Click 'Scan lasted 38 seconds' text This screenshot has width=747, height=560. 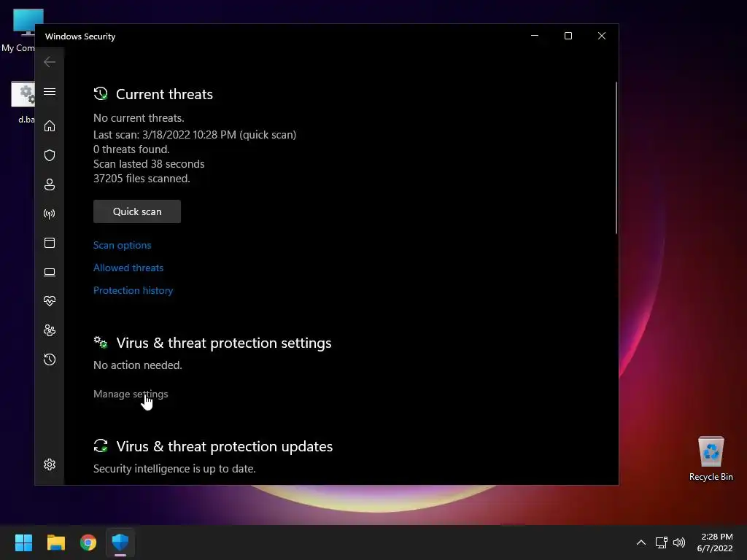pyautogui.click(x=149, y=164)
